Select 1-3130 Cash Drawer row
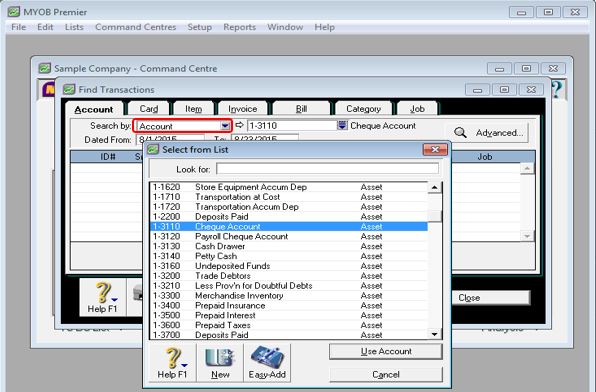The width and height of the screenshot is (596, 392). [289, 246]
